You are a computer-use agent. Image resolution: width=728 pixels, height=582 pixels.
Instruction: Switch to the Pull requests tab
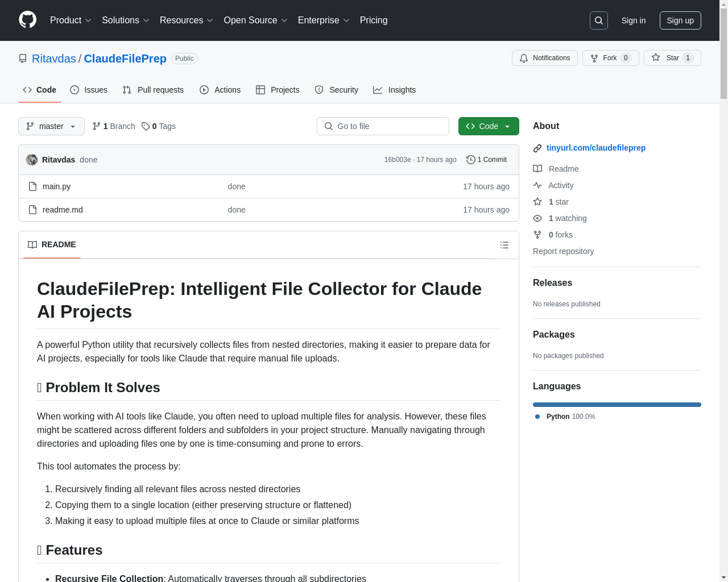153,90
